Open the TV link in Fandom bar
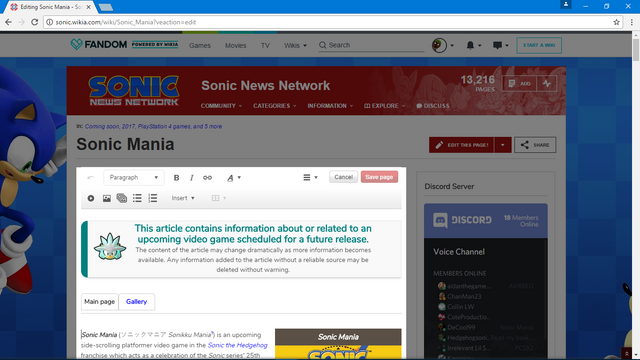This screenshot has width=640, height=360. click(265, 45)
